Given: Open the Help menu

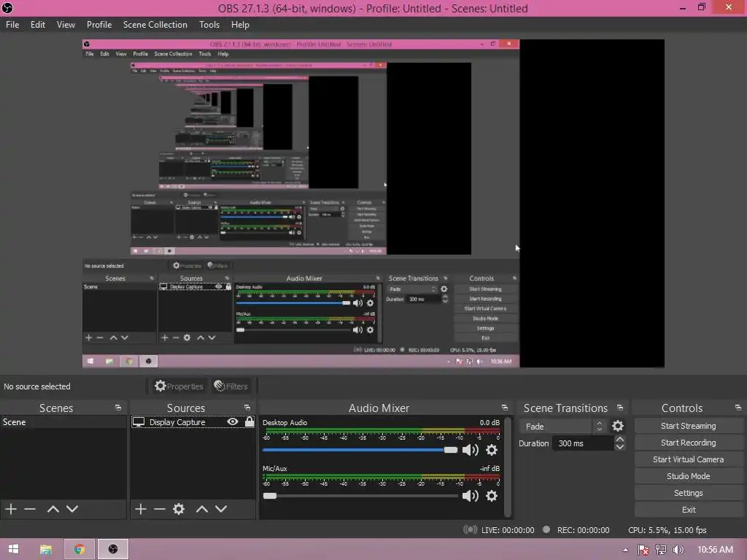Looking at the screenshot, I should tap(240, 25).
